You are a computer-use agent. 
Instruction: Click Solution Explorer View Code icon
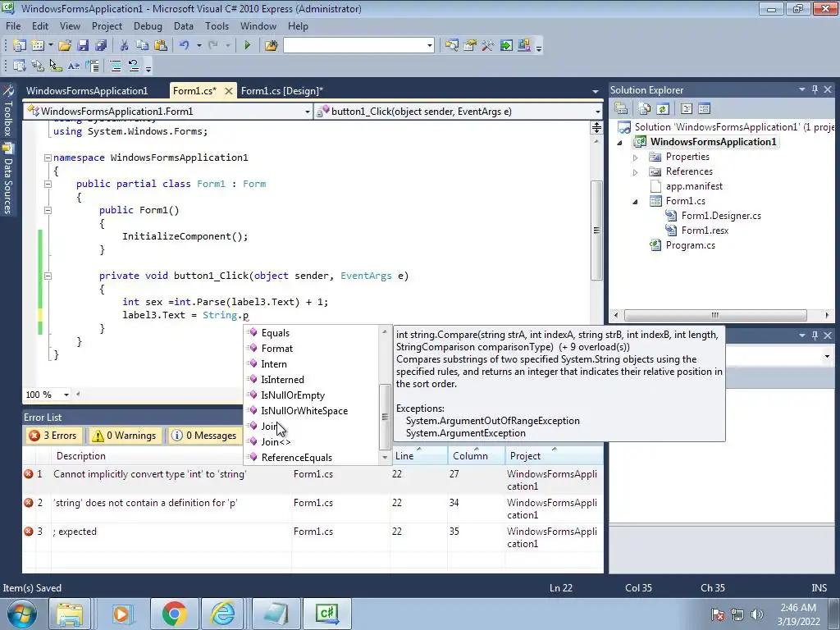tap(687, 109)
